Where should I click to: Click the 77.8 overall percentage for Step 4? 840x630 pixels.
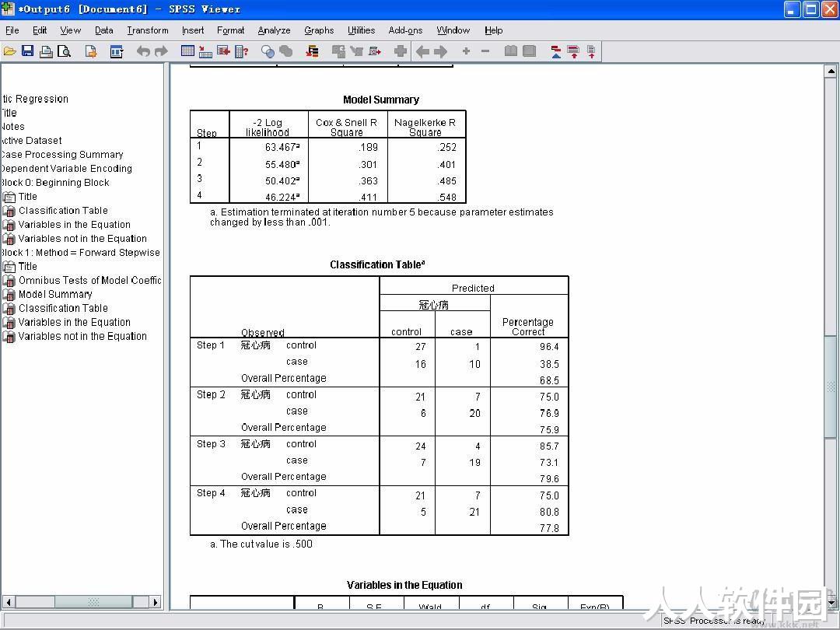point(549,528)
